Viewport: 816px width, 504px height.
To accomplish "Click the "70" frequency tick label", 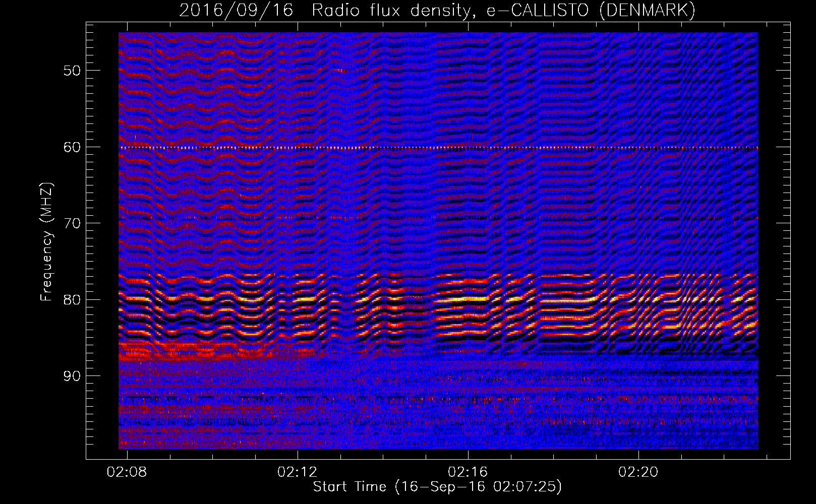I will [x=72, y=223].
